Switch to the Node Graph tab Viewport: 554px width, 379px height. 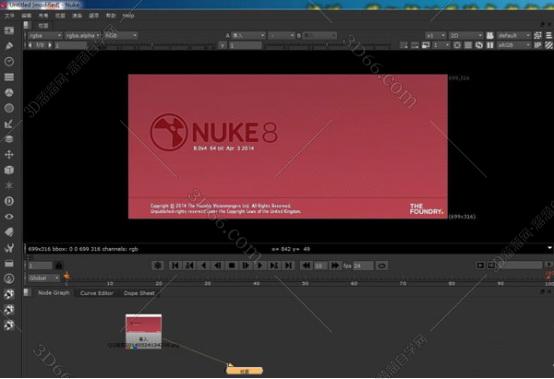click(x=54, y=293)
